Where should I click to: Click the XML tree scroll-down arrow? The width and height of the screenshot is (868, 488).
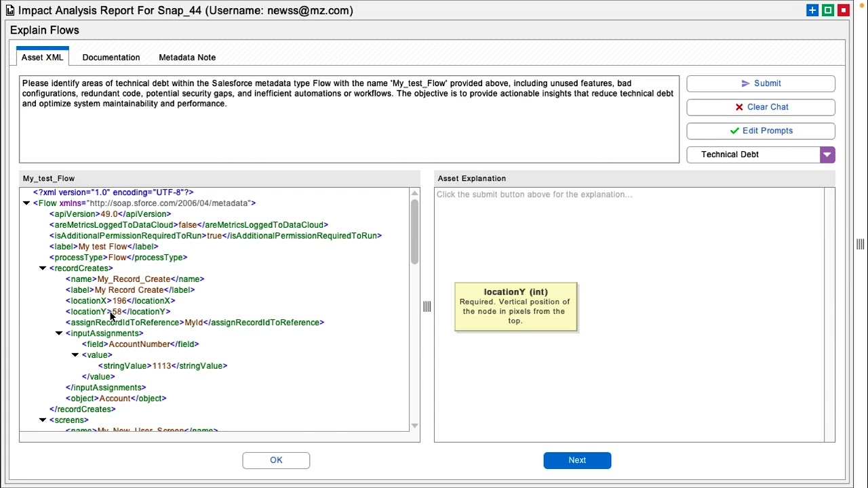(414, 426)
